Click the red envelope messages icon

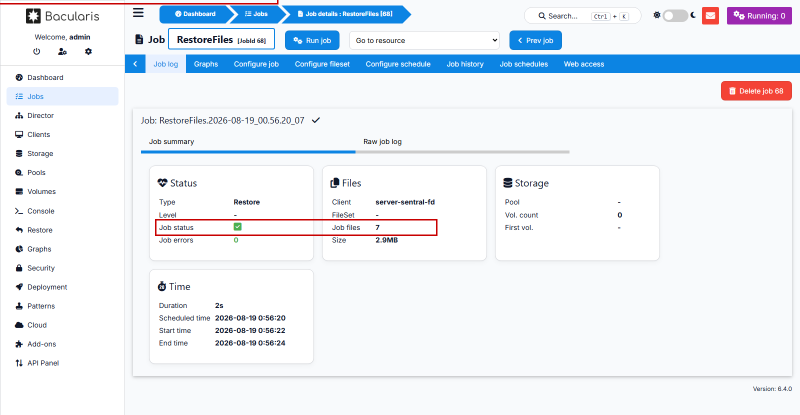pyautogui.click(x=710, y=16)
